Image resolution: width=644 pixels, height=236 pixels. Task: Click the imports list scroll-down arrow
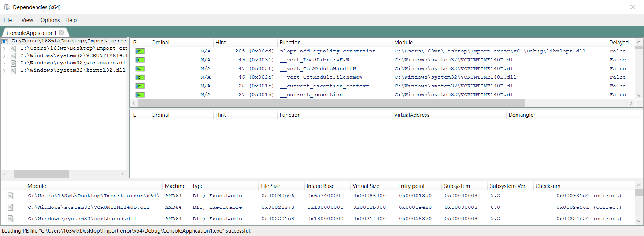[x=639, y=96]
